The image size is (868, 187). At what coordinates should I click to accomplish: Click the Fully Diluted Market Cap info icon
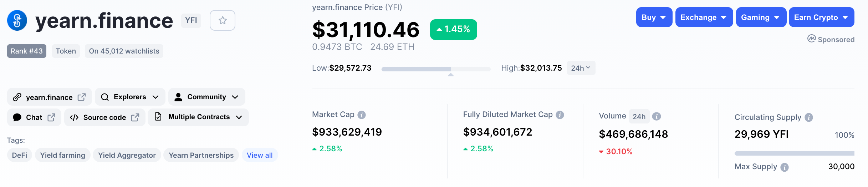(560, 115)
